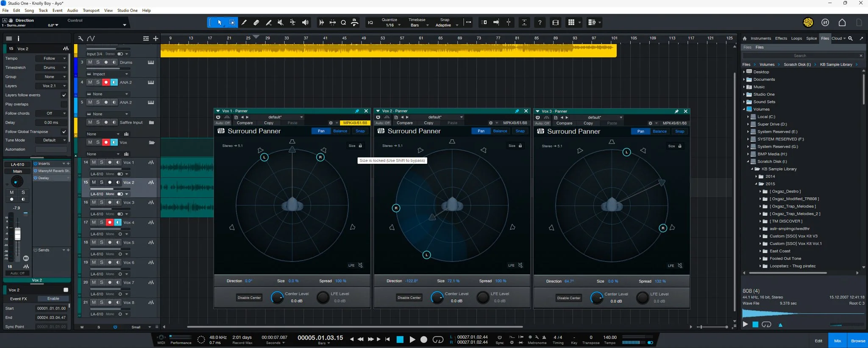This screenshot has width=868, height=348.
Task: Open Layers Vox 2.1 dropdown
Action: 51,86
